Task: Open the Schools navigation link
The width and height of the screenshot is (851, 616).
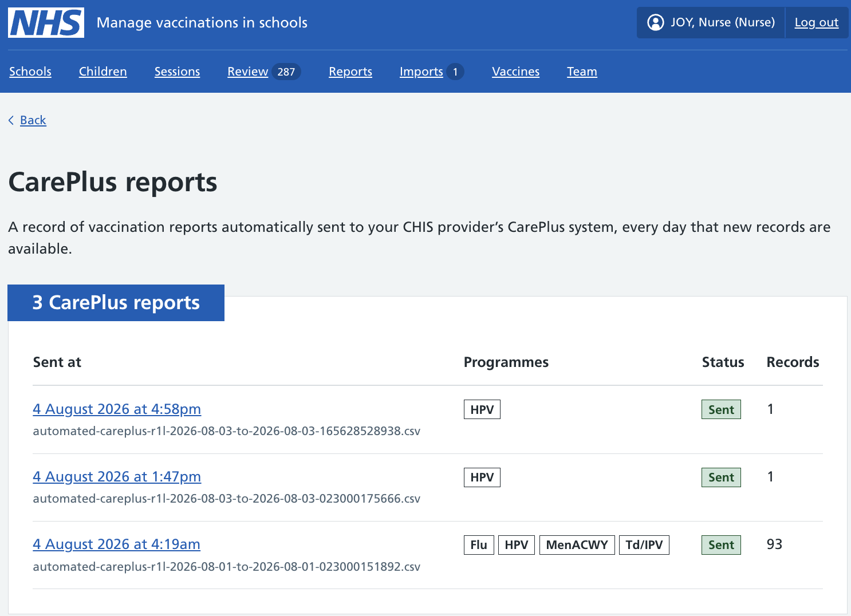Action: (30, 72)
